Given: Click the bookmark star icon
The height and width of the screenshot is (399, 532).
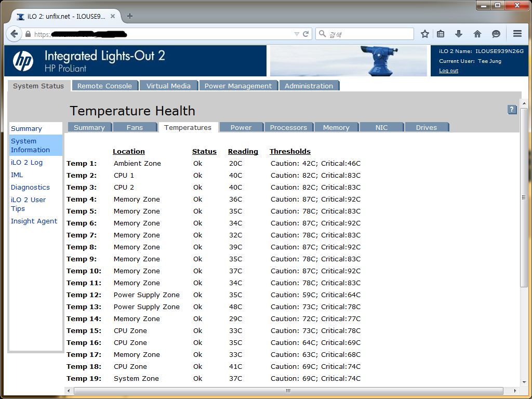Looking at the screenshot, I should tap(425, 34).
